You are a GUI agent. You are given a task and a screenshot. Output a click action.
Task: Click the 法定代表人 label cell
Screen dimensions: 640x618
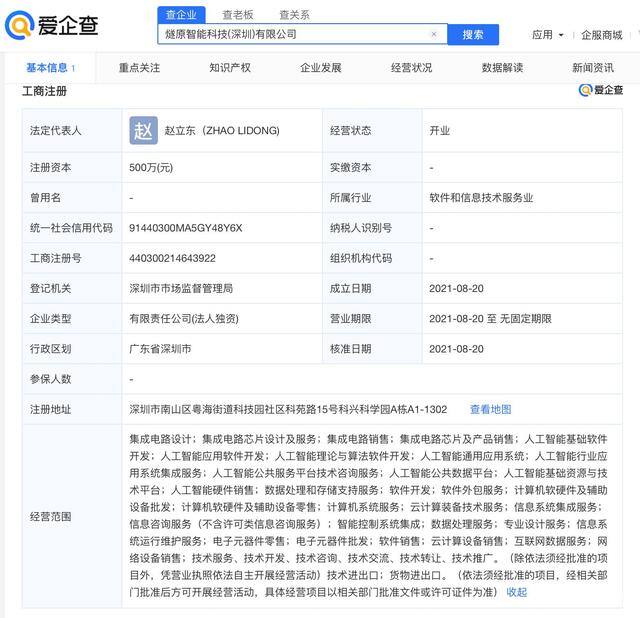click(x=72, y=131)
